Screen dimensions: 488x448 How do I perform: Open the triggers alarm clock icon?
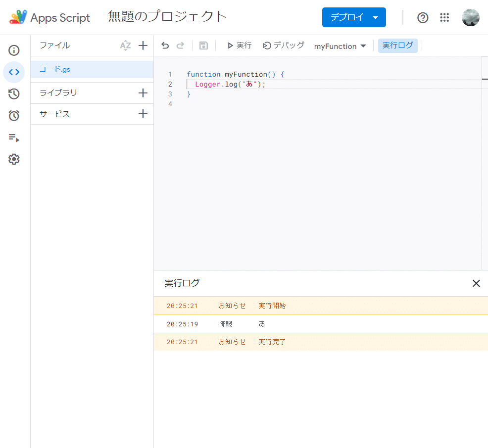tap(14, 116)
